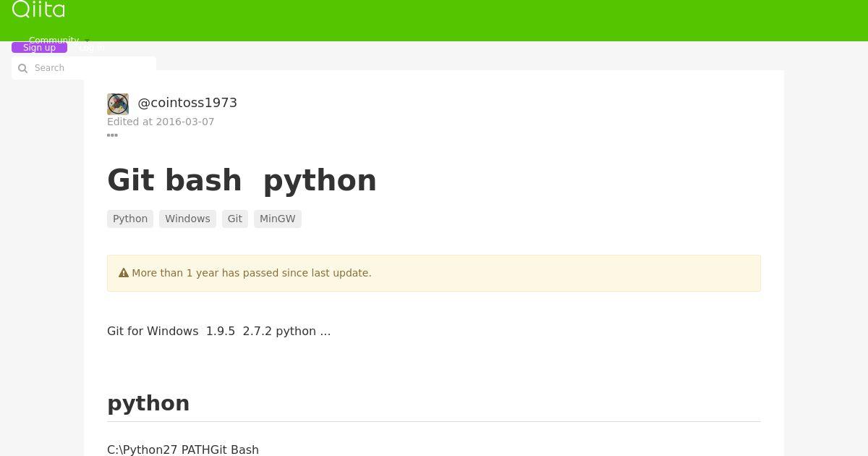Click the 'C:\Python27 PATHGit Bash' line
This screenshot has height=456, width=868.
pos(183,449)
